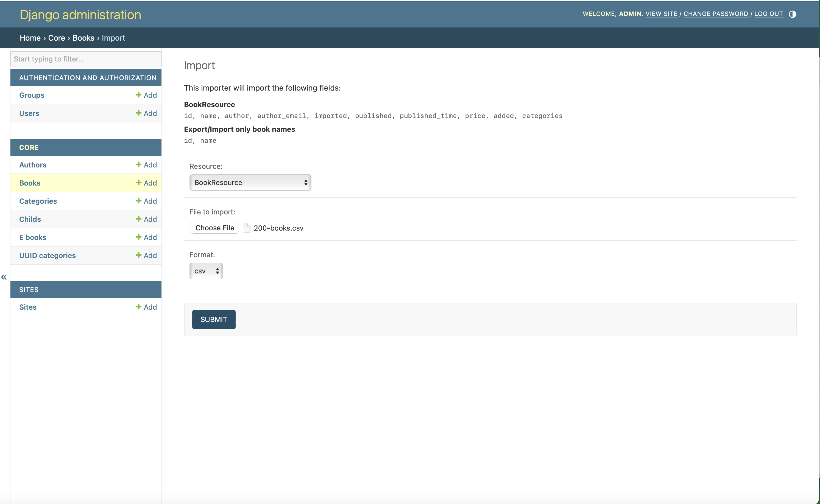820x504 pixels.
Task: Click the Submit button
Action: 214,319
